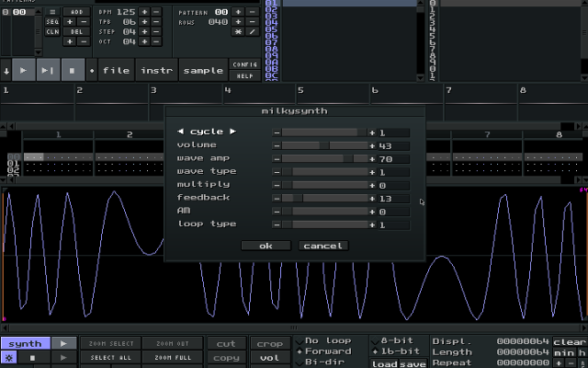
Task: Increase BPM with the plus button
Action: tap(144, 12)
